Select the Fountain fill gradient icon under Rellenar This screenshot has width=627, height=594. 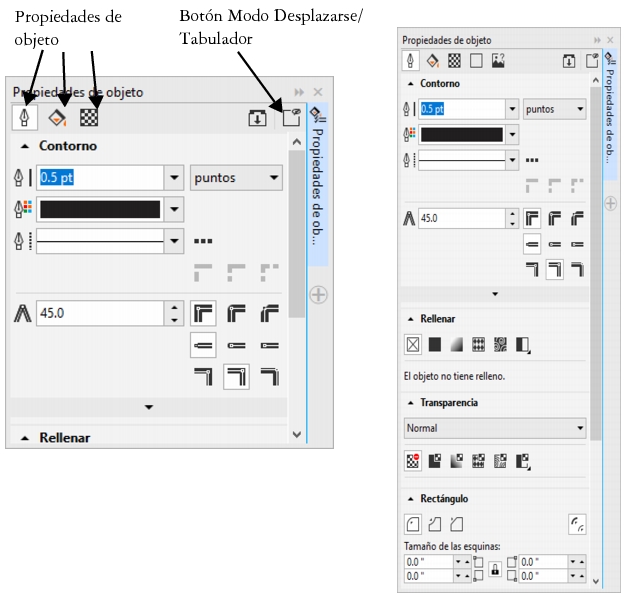pos(456,345)
